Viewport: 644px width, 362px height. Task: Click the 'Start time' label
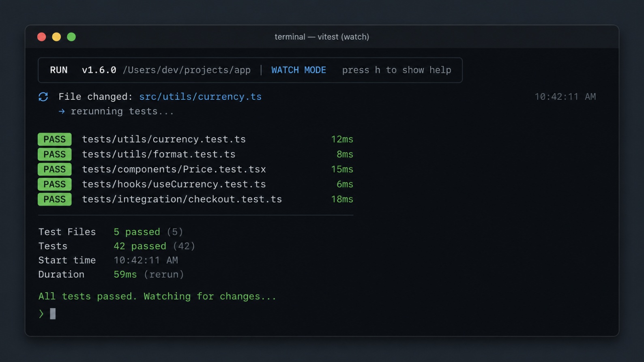pos(67,260)
